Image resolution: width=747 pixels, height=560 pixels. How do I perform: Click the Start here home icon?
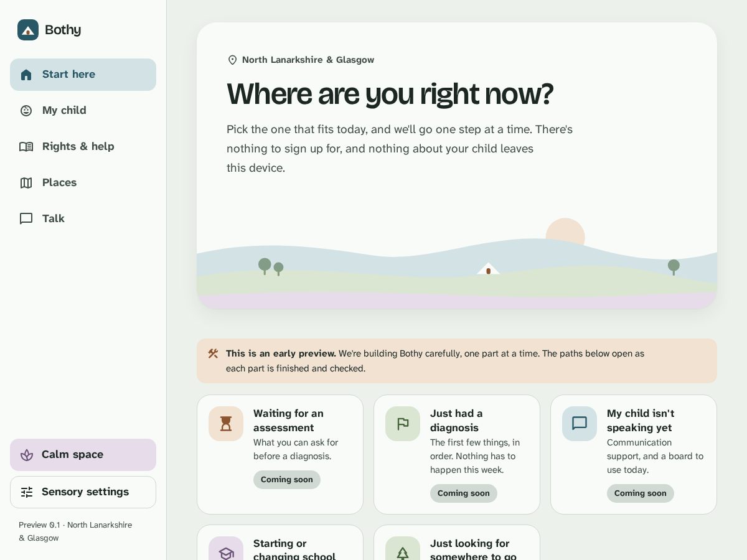[x=26, y=75]
